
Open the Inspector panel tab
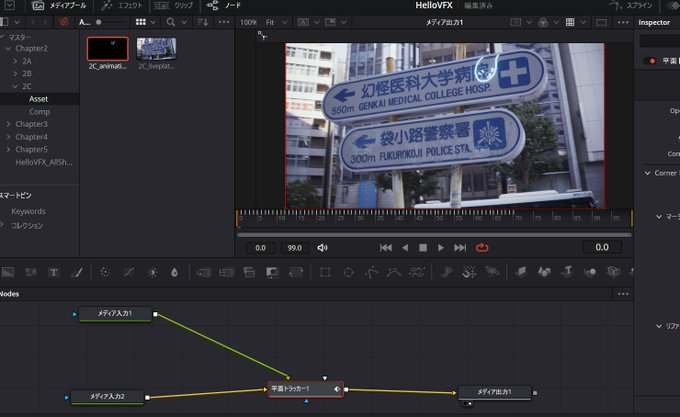(x=654, y=23)
